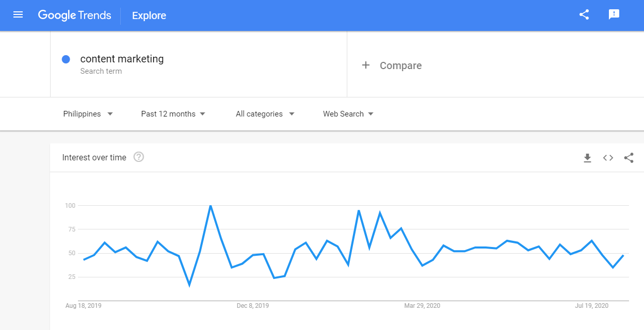Click the blue dot color swatch
This screenshot has width=644, height=330.
tap(66, 59)
